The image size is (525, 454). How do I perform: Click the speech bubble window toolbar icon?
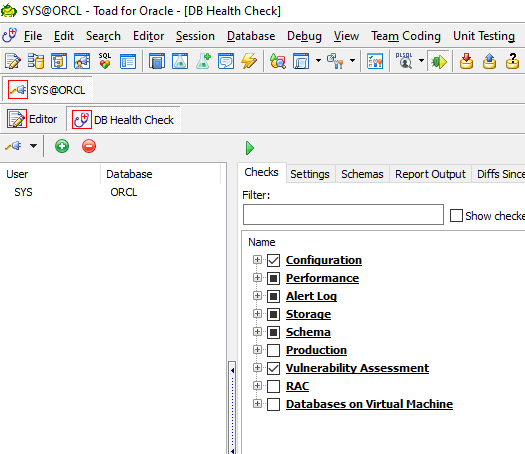(x=226, y=61)
